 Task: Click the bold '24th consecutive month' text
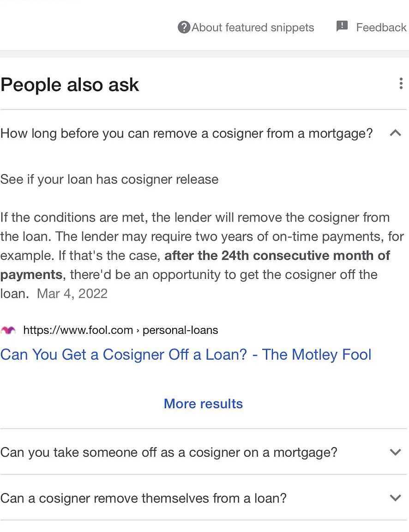(x=277, y=255)
